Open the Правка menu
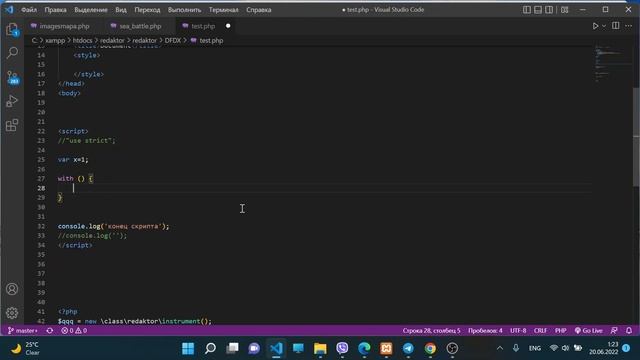 56,9
